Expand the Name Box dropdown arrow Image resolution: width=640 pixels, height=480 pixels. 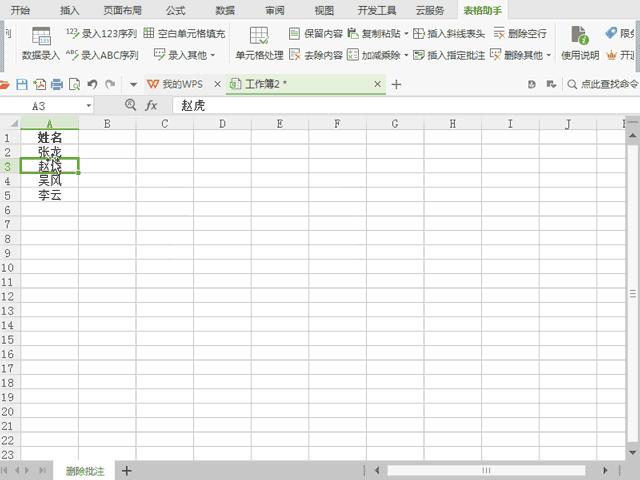tap(89, 106)
